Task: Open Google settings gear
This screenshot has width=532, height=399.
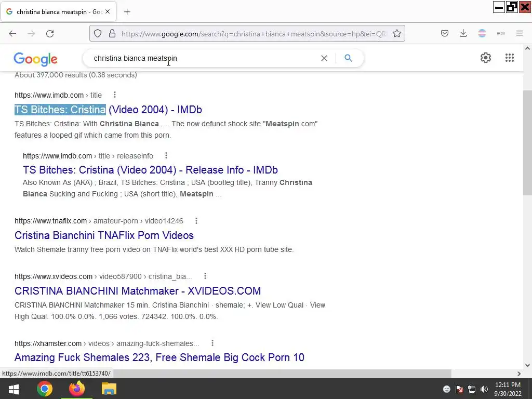Action: [486, 58]
